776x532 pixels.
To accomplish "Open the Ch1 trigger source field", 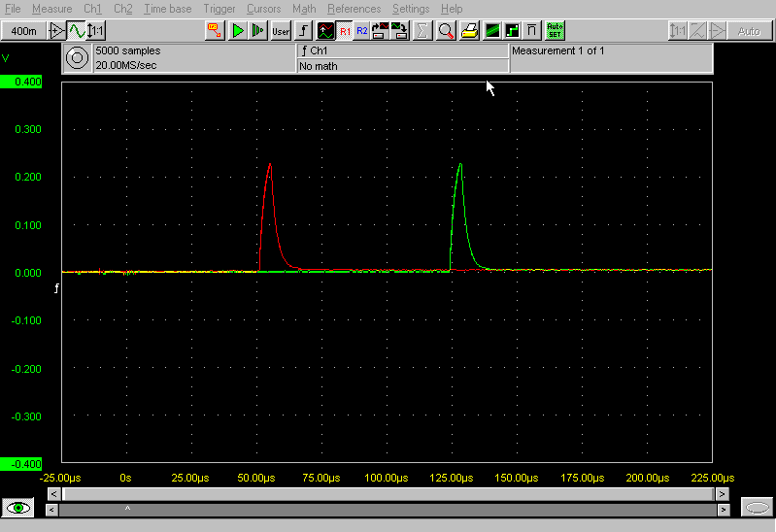I will click(x=402, y=50).
